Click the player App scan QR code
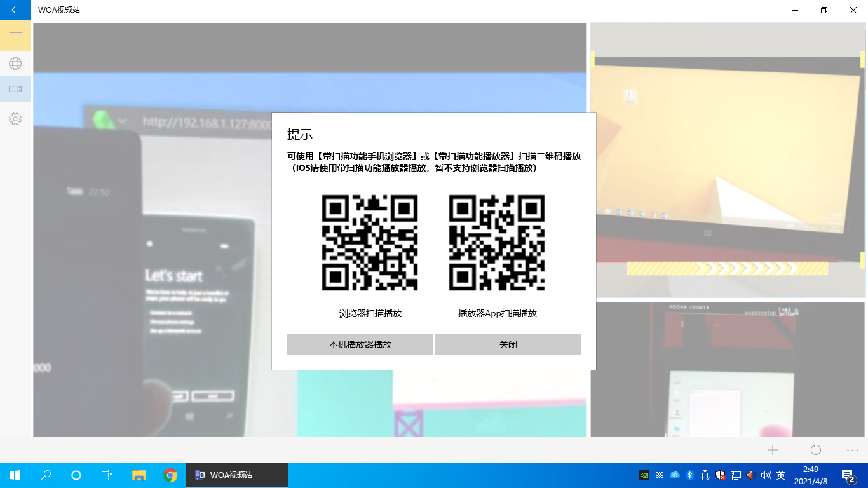 [497, 243]
